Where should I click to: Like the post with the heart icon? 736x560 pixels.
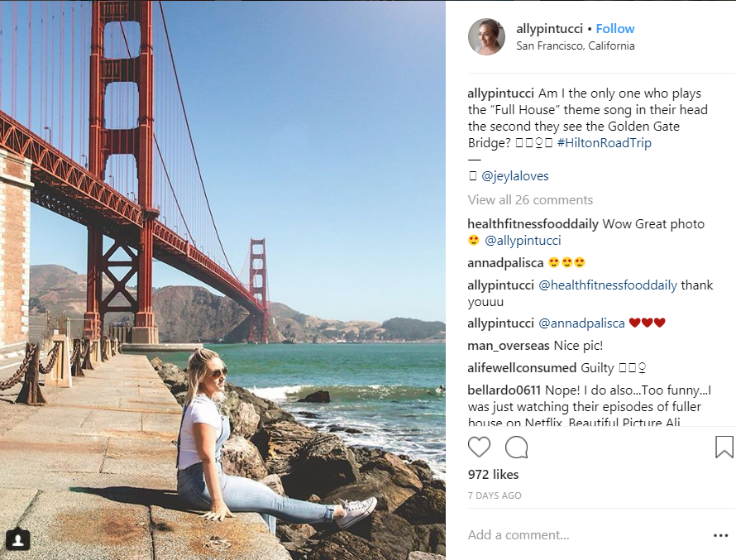pos(479,448)
